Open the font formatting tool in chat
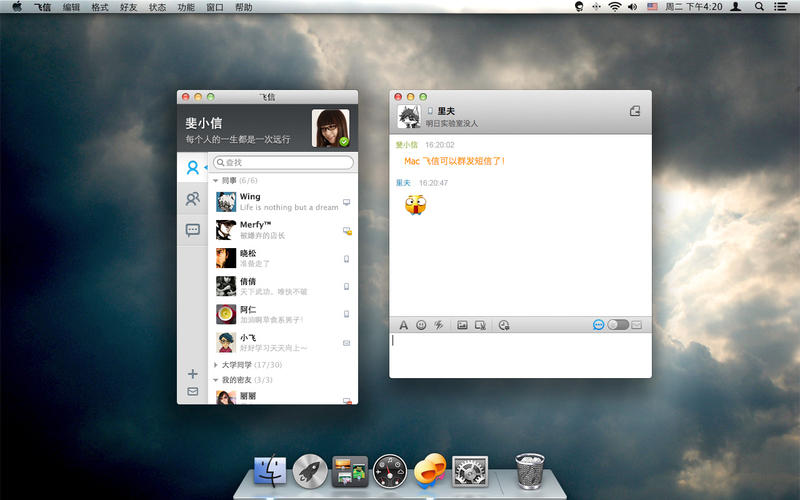 [404, 325]
